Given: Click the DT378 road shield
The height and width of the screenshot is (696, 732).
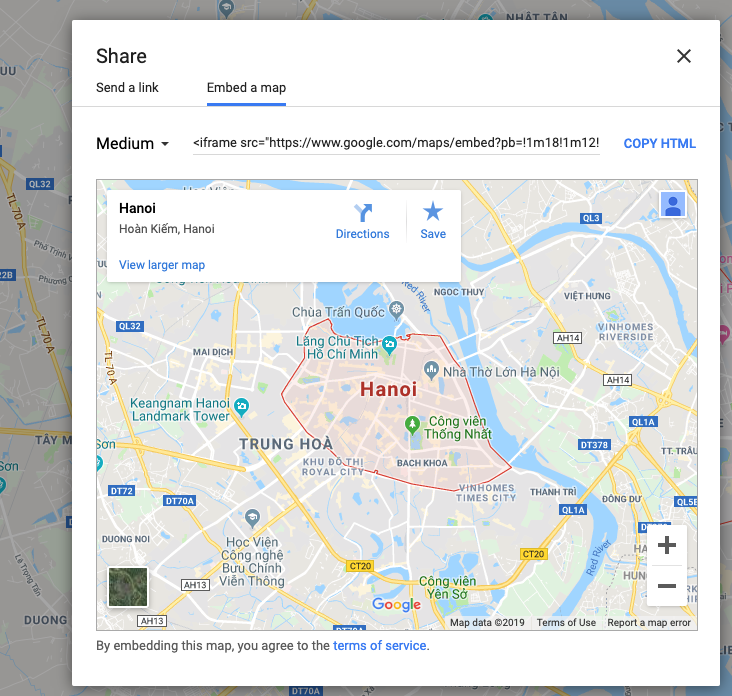Looking at the screenshot, I should tap(594, 445).
